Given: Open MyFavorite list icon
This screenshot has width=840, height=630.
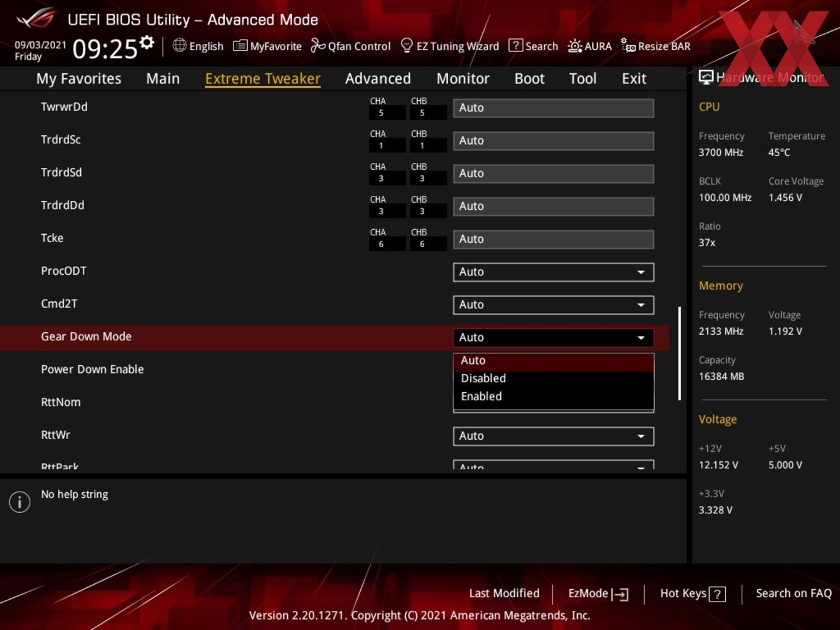Looking at the screenshot, I should pos(240,46).
